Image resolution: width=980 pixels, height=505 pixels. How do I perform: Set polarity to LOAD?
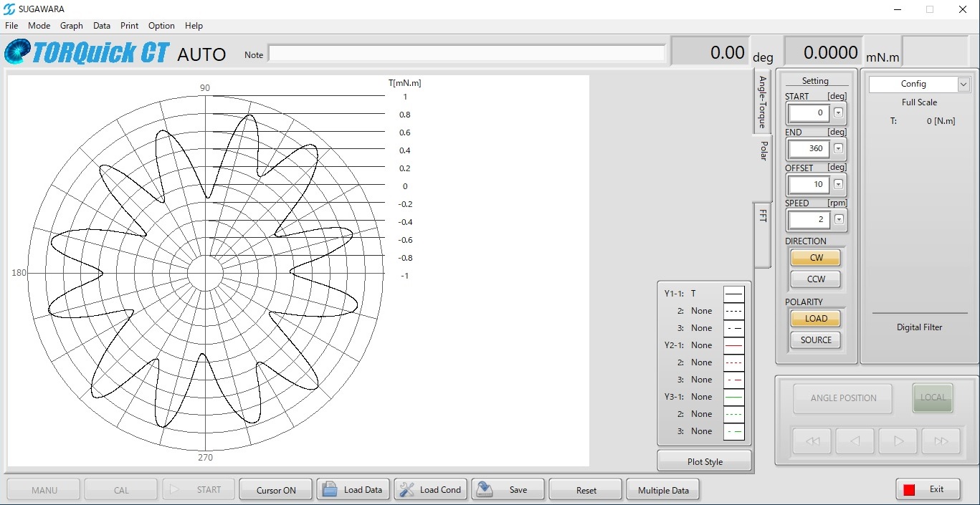tap(816, 319)
